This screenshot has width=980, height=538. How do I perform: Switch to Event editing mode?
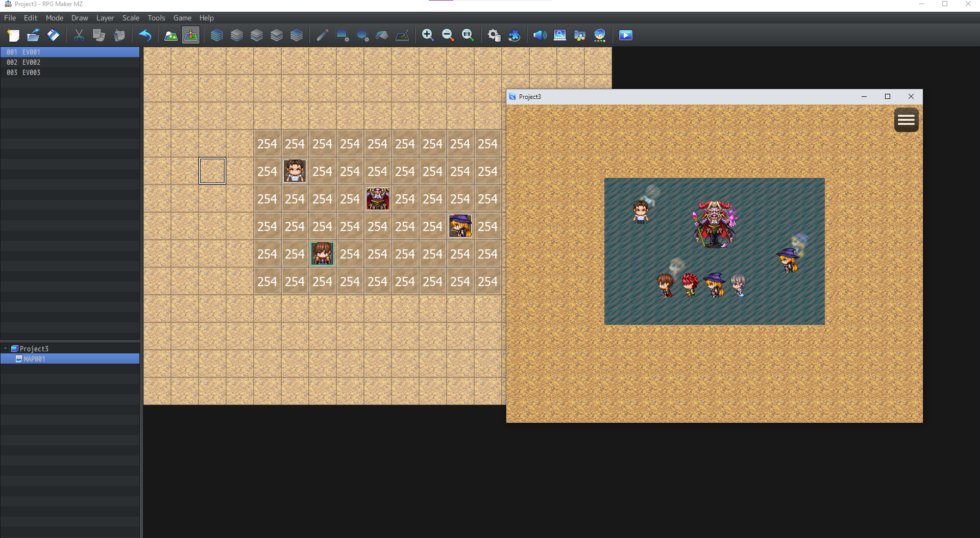191,35
